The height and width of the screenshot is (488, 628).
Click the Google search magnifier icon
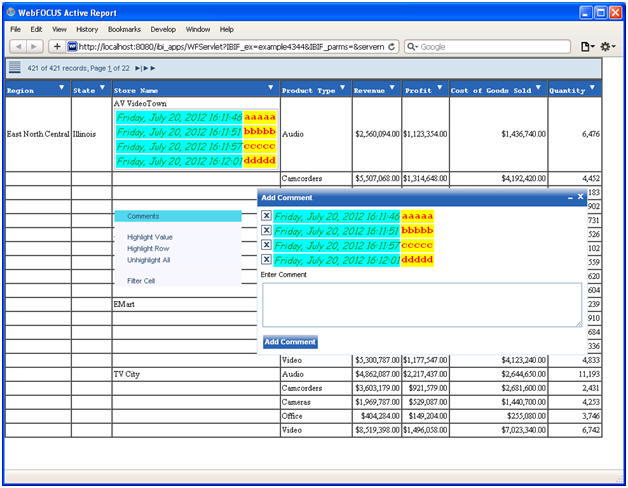411,46
